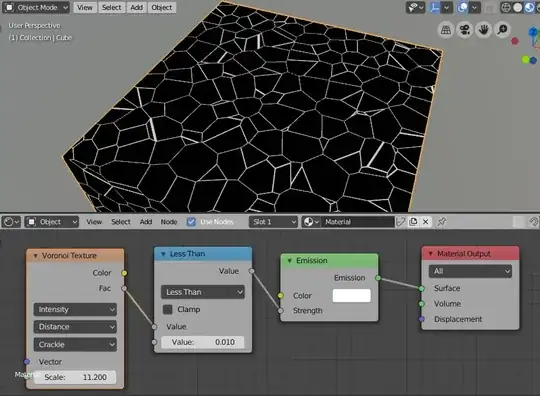The height and width of the screenshot is (396, 540).
Task: Click the Voronoi Vector input socket
Action: click(27, 362)
